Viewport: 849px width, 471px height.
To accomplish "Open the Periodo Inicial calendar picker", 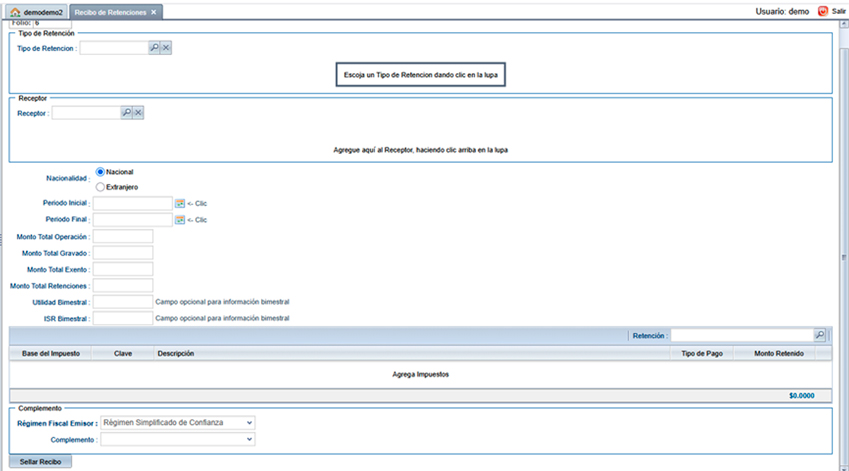I will click(x=180, y=203).
